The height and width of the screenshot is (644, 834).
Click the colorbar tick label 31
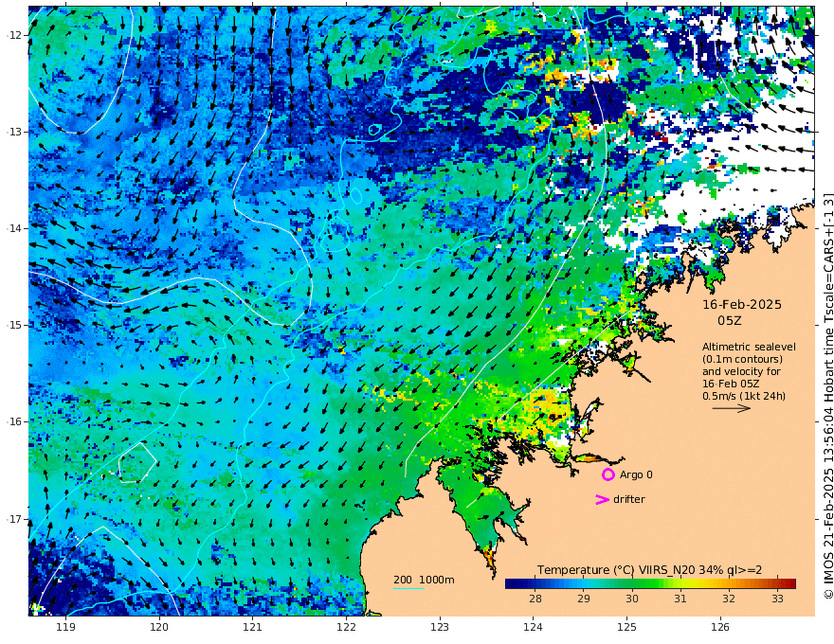tap(680, 599)
